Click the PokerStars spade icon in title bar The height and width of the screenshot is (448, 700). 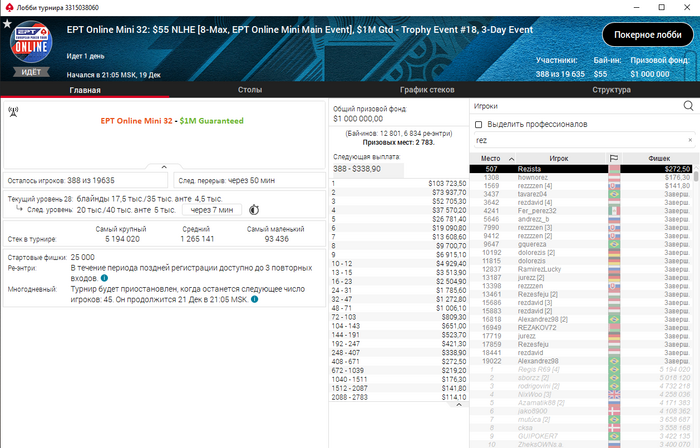[8, 7]
